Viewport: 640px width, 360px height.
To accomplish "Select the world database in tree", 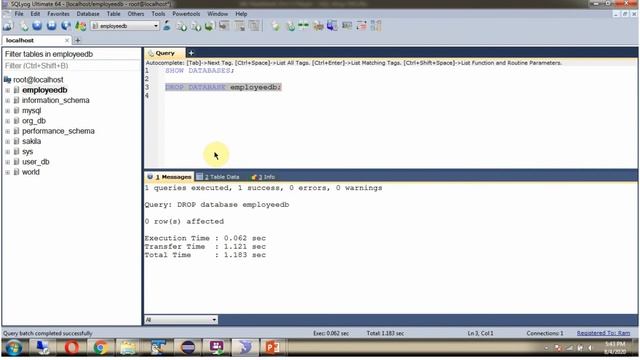I will tap(31, 172).
